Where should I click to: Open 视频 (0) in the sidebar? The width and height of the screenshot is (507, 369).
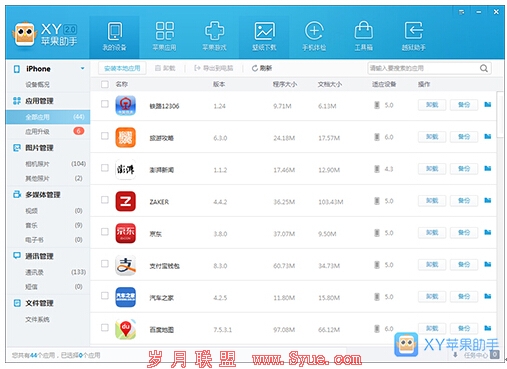coord(48,211)
